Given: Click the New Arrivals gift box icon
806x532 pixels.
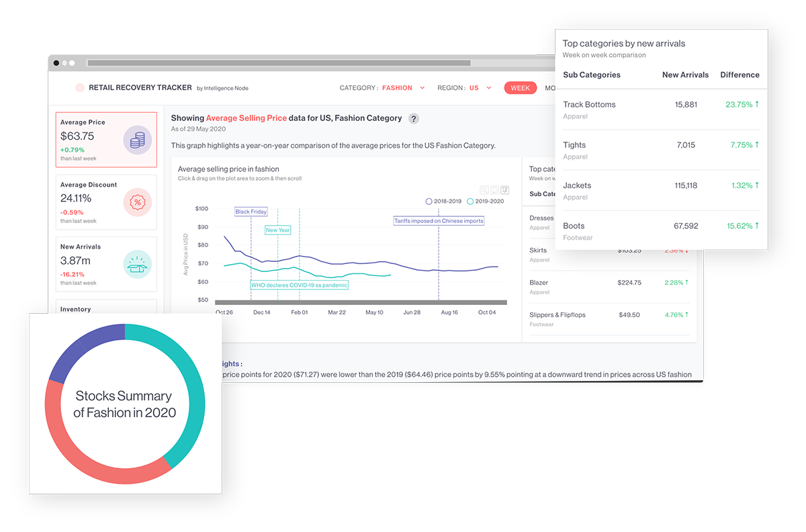Looking at the screenshot, I should coord(137,264).
